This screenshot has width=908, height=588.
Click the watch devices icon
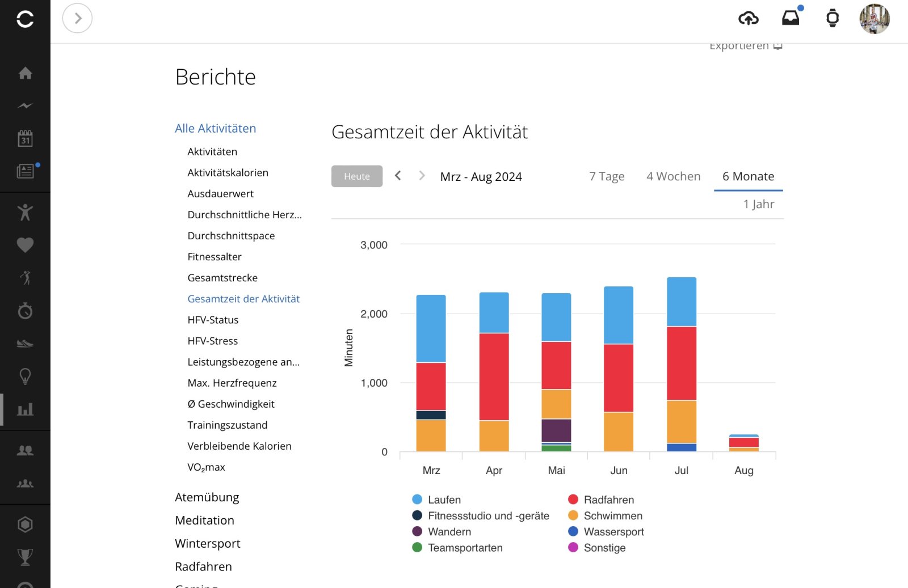point(832,19)
